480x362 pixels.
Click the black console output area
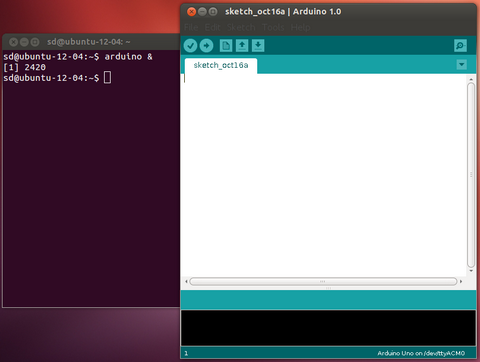tap(328, 328)
